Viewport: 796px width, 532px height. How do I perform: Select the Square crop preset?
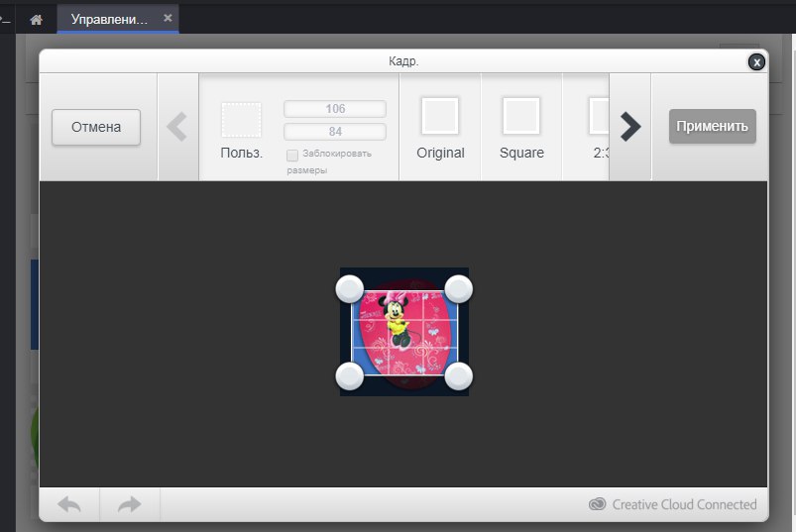pos(521,128)
